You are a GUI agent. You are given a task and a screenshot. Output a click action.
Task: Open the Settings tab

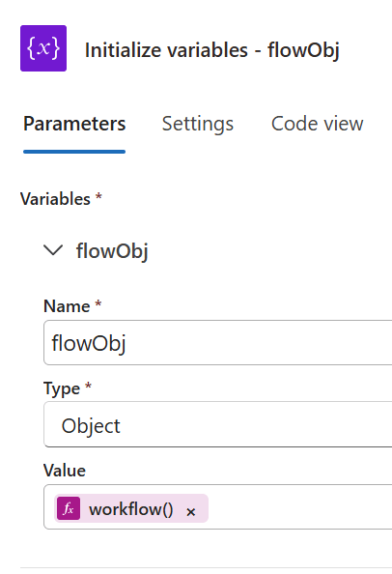click(x=198, y=124)
